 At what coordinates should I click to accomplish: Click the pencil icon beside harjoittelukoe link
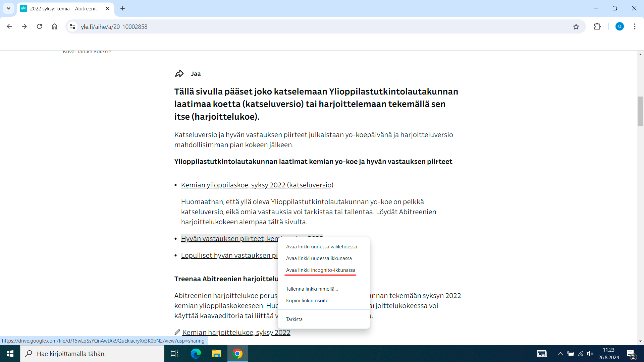[x=177, y=332]
